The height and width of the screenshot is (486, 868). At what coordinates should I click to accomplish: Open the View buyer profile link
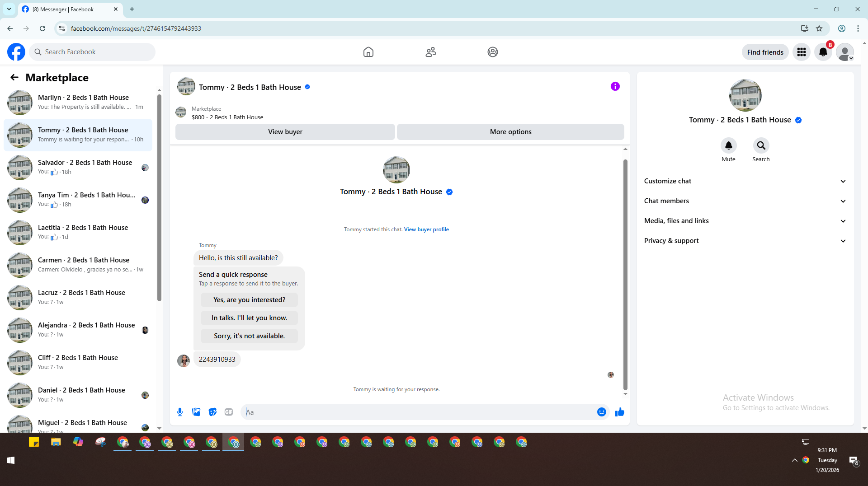tap(426, 229)
